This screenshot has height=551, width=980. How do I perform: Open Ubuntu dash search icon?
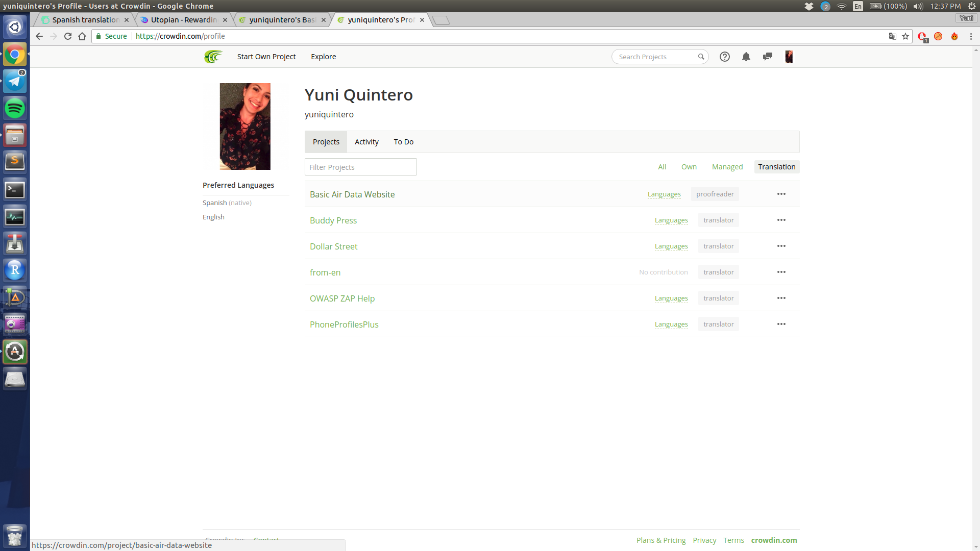point(15,27)
